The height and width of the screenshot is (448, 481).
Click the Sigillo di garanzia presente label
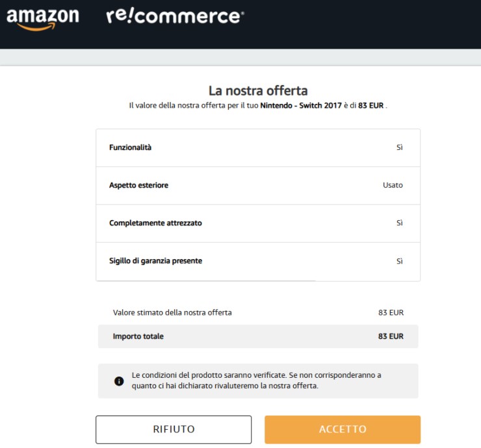click(155, 260)
